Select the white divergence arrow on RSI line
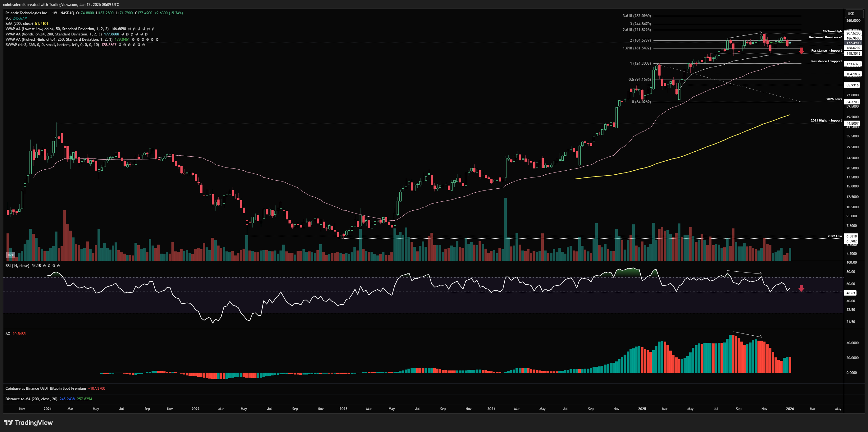 point(744,272)
